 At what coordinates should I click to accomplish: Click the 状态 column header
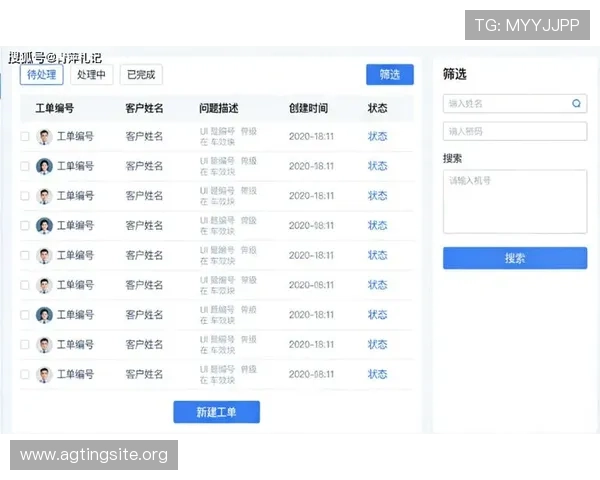click(377, 108)
